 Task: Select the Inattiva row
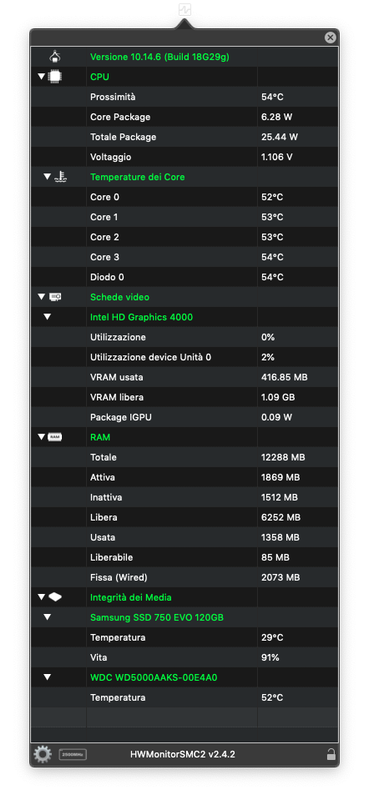tap(185, 497)
